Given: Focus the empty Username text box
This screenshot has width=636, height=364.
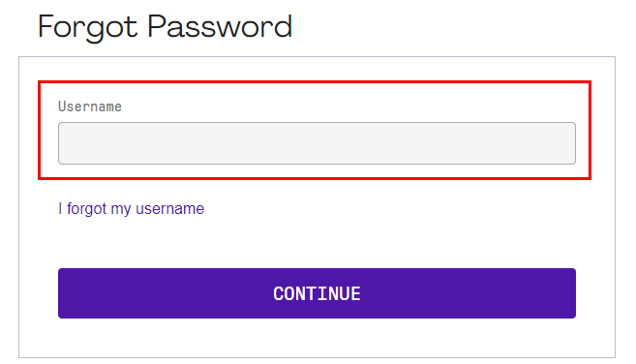Looking at the screenshot, I should coord(317,143).
